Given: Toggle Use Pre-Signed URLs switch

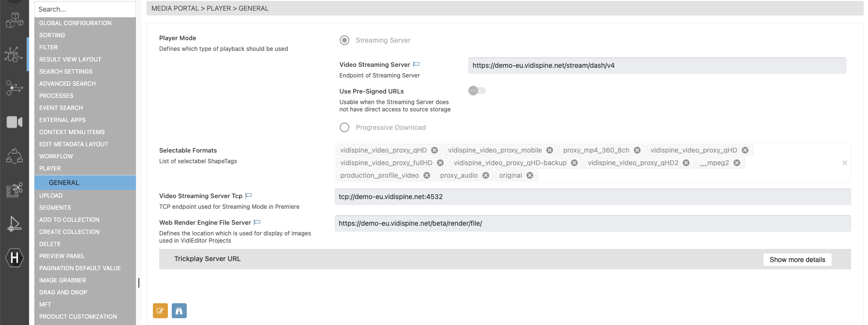Looking at the screenshot, I should 477,91.
